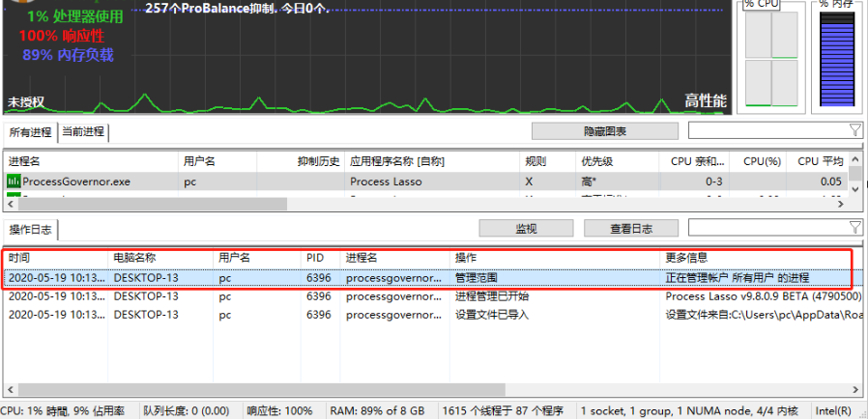Click the 1 socket, 1 group status entry
Image resolution: width=868 pixels, height=420 pixels.
[x=689, y=411]
